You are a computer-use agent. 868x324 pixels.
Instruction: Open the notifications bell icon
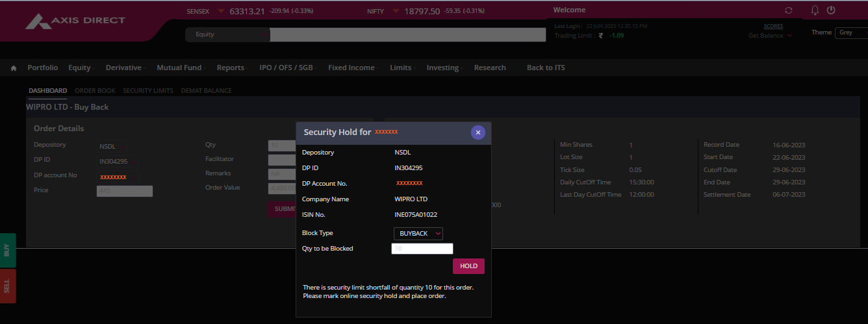[815, 10]
